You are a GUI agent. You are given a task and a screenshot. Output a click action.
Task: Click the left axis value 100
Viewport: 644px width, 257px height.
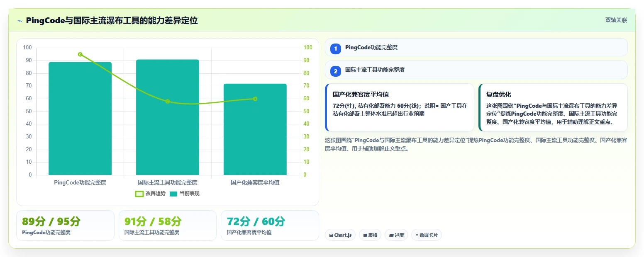click(28, 48)
